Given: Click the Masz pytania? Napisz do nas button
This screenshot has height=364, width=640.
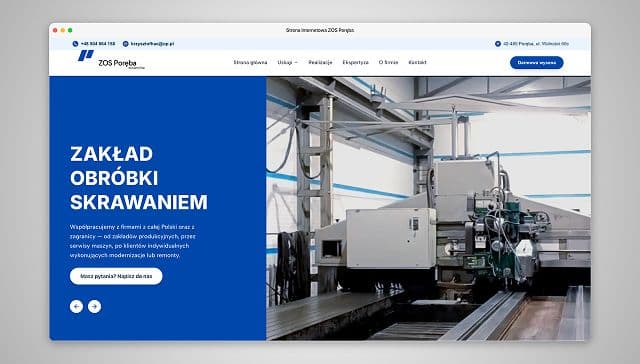Looking at the screenshot, I should [x=116, y=276].
